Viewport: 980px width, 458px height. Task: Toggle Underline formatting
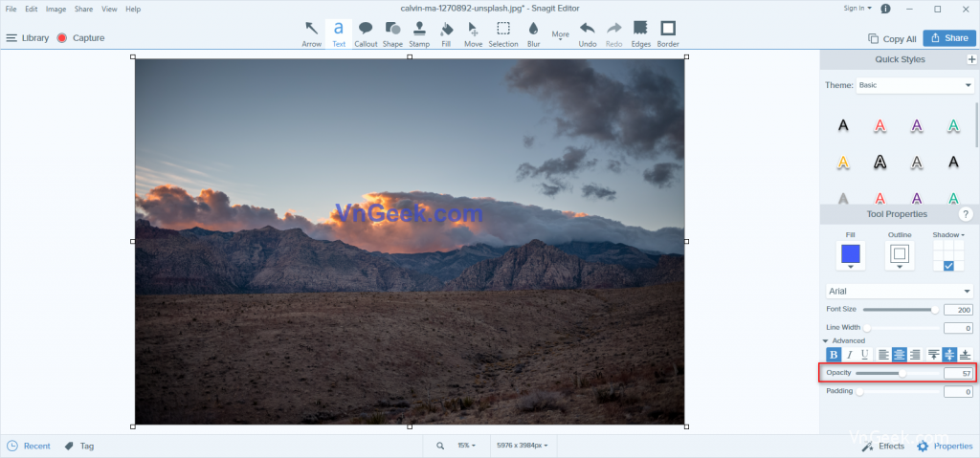click(865, 355)
